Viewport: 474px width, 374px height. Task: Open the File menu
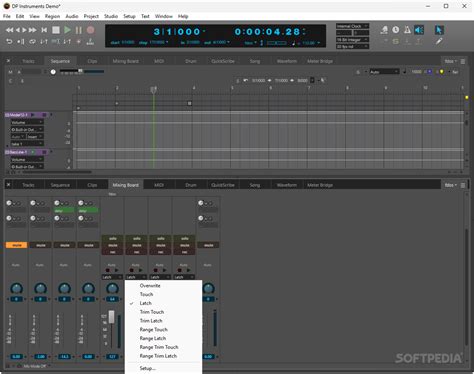pos(7,16)
